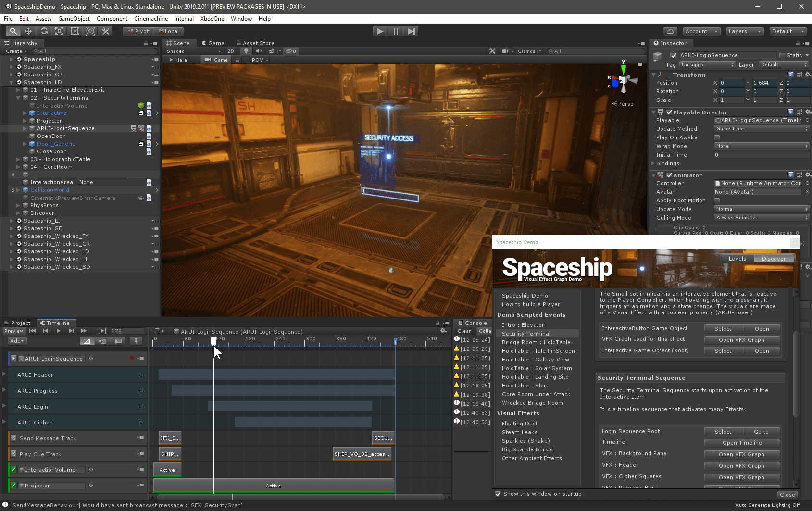Image resolution: width=812 pixels, height=511 pixels.
Task: Toggle scene lighting lightbulb icon
Action: pos(246,51)
